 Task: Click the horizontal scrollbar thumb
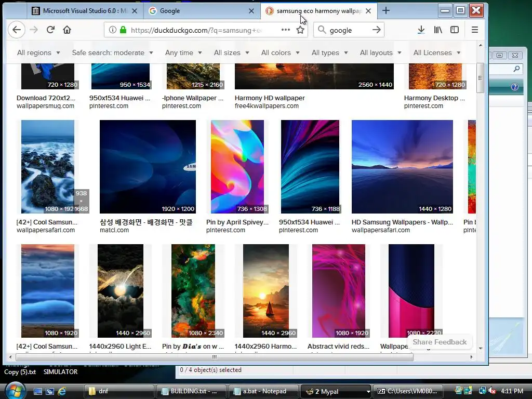click(215, 357)
